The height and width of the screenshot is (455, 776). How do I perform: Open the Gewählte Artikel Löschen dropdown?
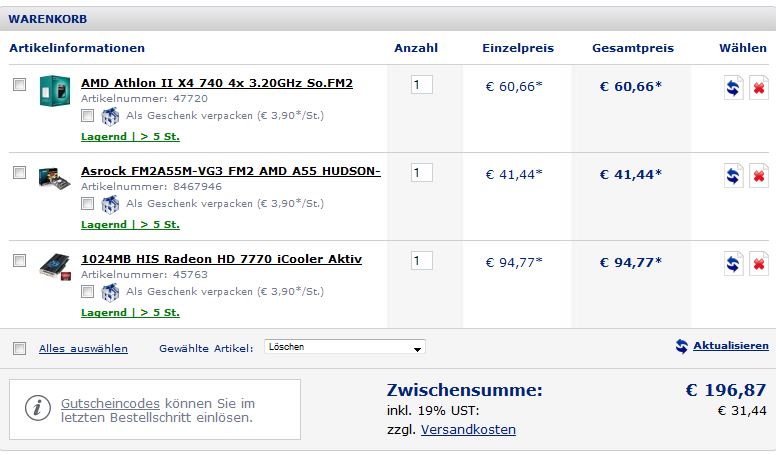click(x=345, y=347)
